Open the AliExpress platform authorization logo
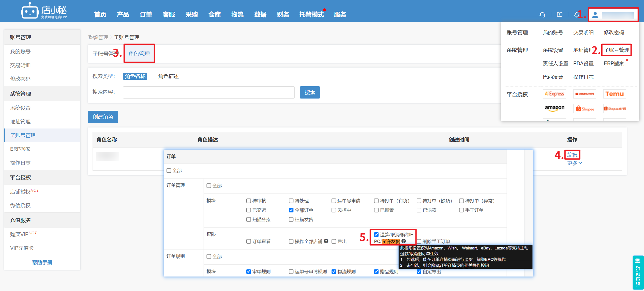The height and width of the screenshot is (291, 644). point(554,94)
